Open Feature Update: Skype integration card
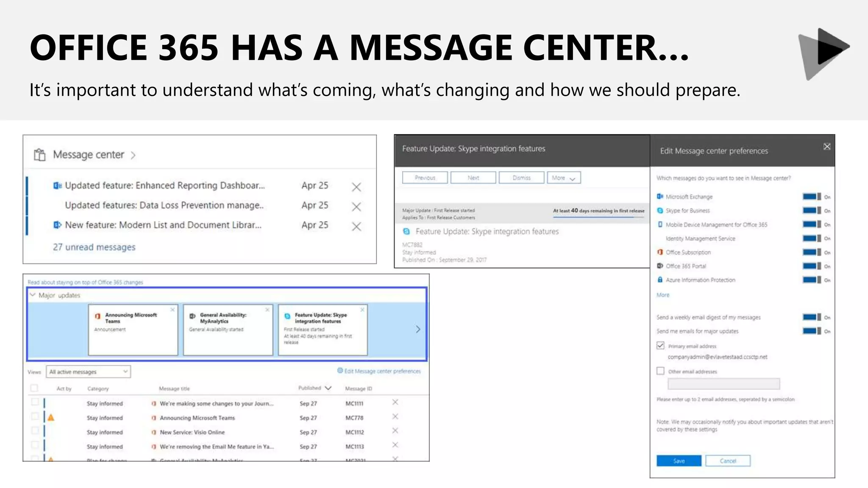Viewport: 868px width, 488px height. pyautogui.click(x=323, y=330)
